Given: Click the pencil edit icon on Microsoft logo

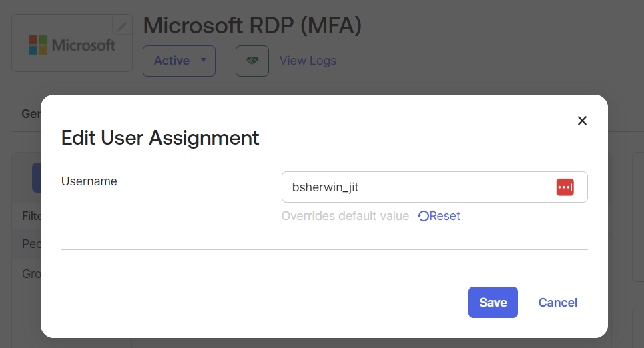Looking at the screenshot, I should [x=122, y=25].
